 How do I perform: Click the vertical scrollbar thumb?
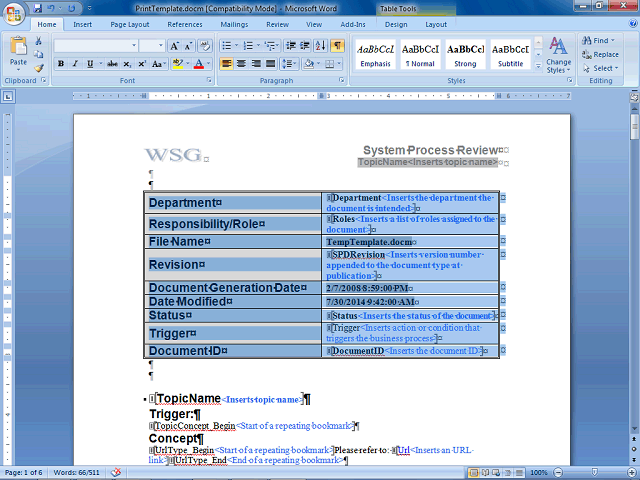point(634,127)
